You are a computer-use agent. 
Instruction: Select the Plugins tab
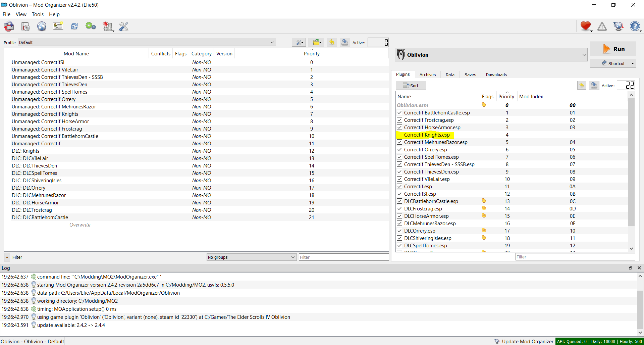point(403,74)
